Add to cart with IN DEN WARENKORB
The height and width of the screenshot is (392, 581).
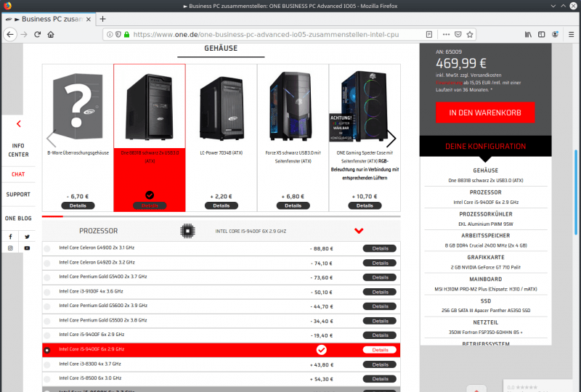(x=485, y=113)
